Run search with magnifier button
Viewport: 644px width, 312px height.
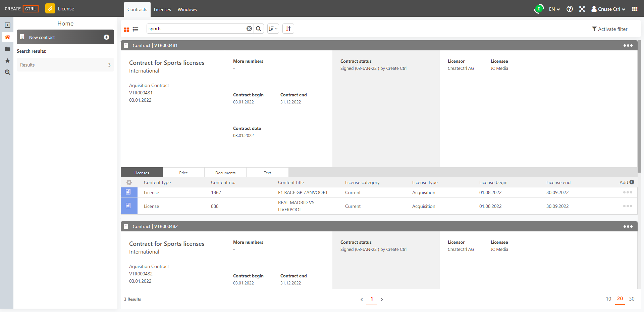tap(259, 29)
